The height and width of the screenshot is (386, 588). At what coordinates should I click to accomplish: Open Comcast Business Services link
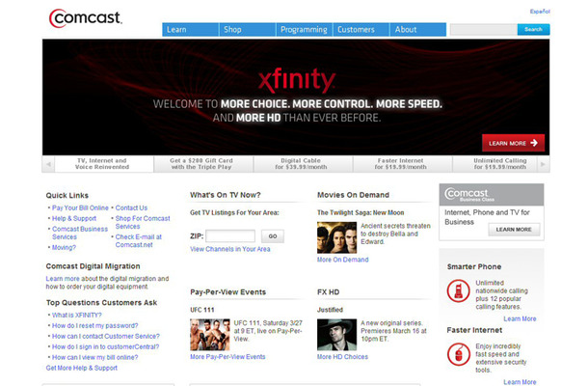80,233
